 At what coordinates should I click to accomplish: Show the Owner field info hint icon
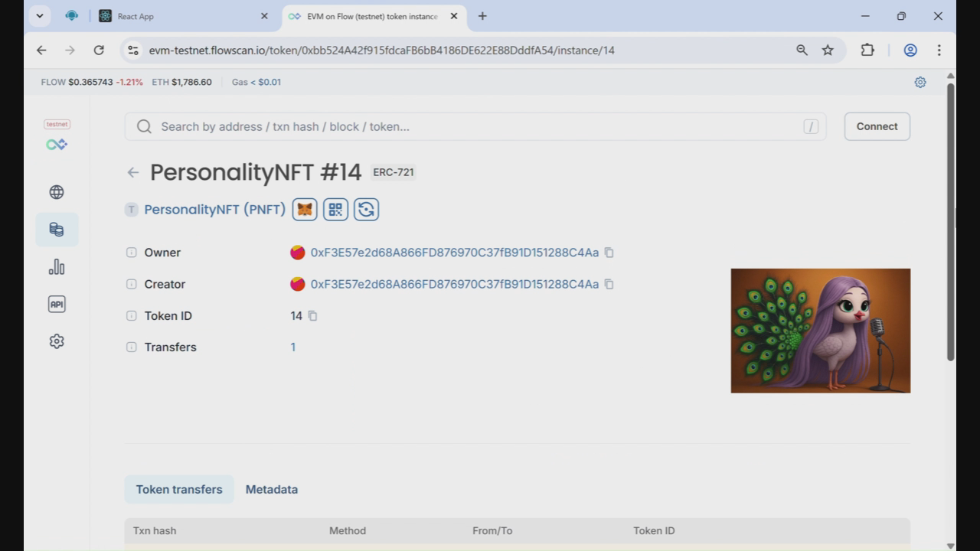point(132,253)
